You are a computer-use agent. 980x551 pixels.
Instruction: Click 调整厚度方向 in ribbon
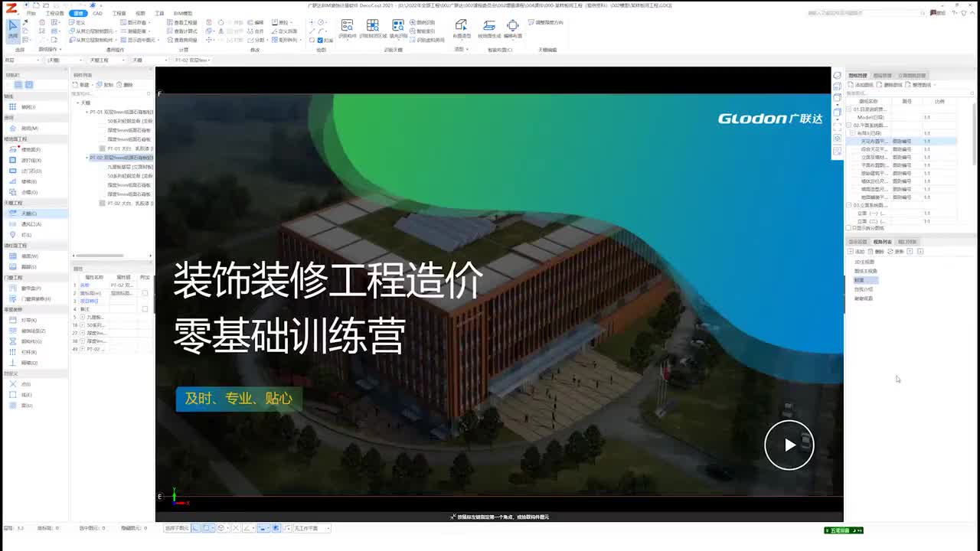[547, 23]
